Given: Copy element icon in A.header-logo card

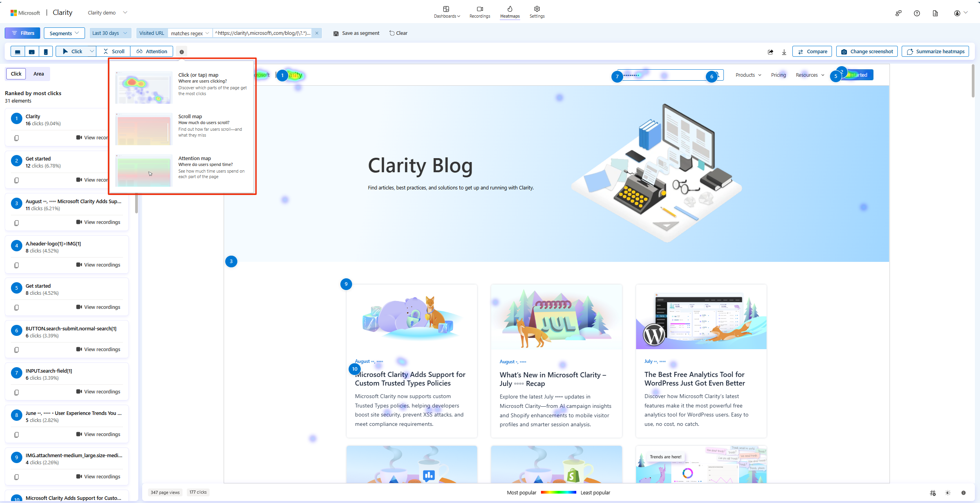Looking at the screenshot, I should pyautogui.click(x=16, y=265).
